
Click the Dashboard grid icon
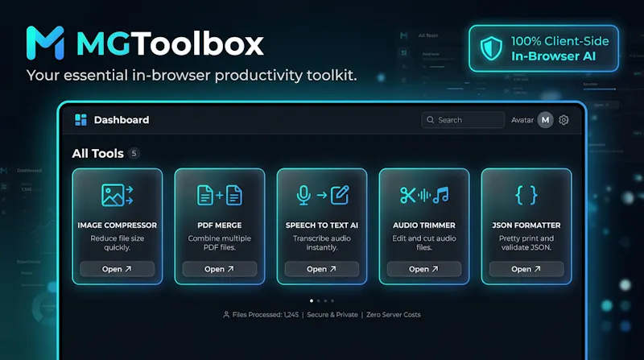coord(80,119)
